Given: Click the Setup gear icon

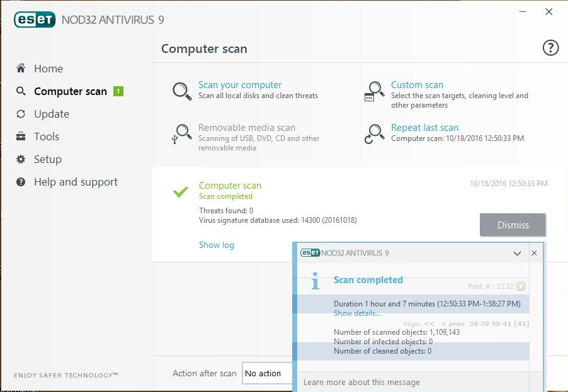Looking at the screenshot, I should [21, 159].
